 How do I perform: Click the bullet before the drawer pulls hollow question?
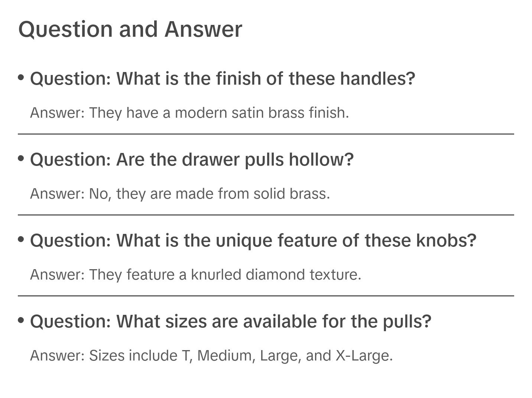tap(21, 159)
